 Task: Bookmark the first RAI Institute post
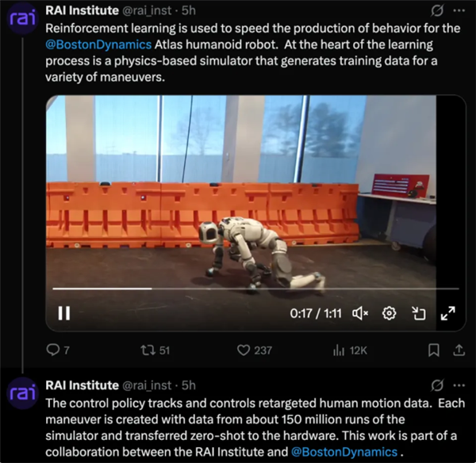[x=434, y=350]
